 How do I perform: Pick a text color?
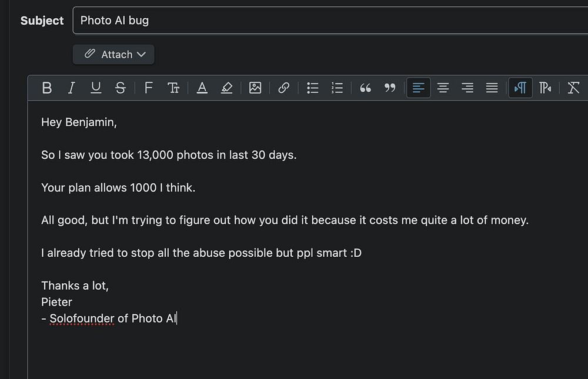(x=202, y=88)
